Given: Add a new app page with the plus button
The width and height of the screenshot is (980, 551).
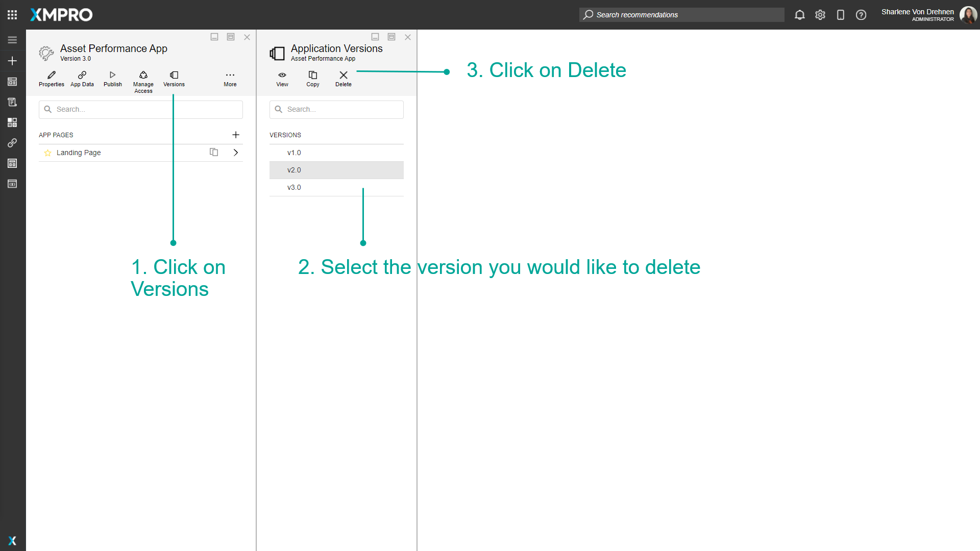Looking at the screenshot, I should 236,135.
